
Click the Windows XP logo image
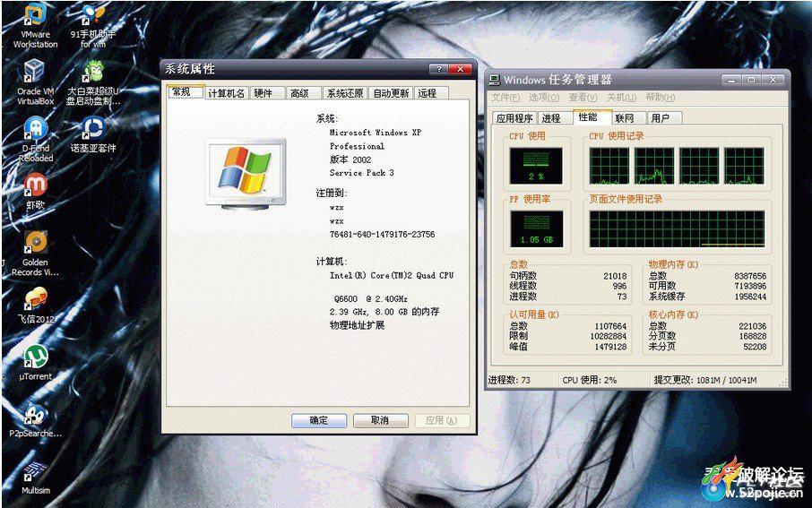(x=246, y=175)
